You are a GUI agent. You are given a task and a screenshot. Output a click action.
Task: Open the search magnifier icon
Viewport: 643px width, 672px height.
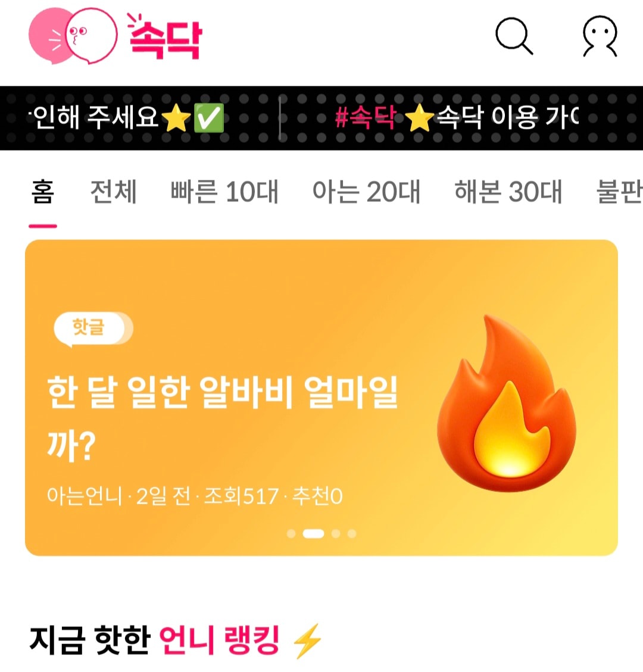[x=514, y=36]
